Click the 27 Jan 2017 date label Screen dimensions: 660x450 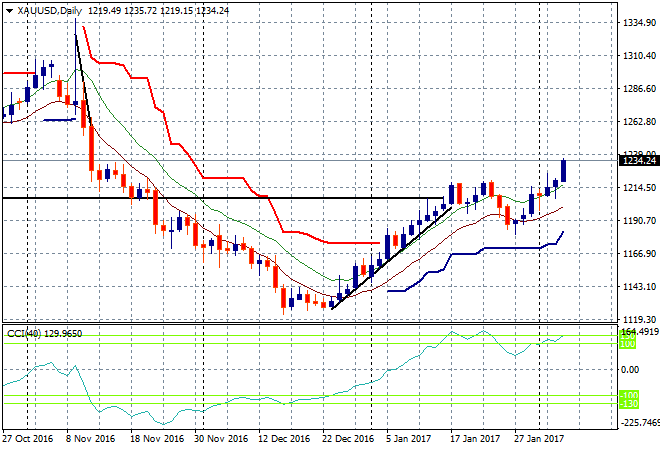[539, 439]
